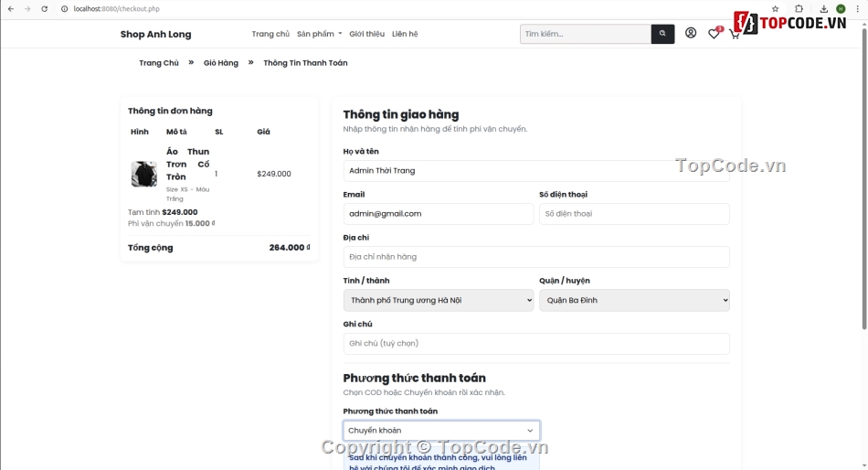The height and width of the screenshot is (470, 868).
Task: Open the browser extensions icon
Action: click(x=799, y=9)
